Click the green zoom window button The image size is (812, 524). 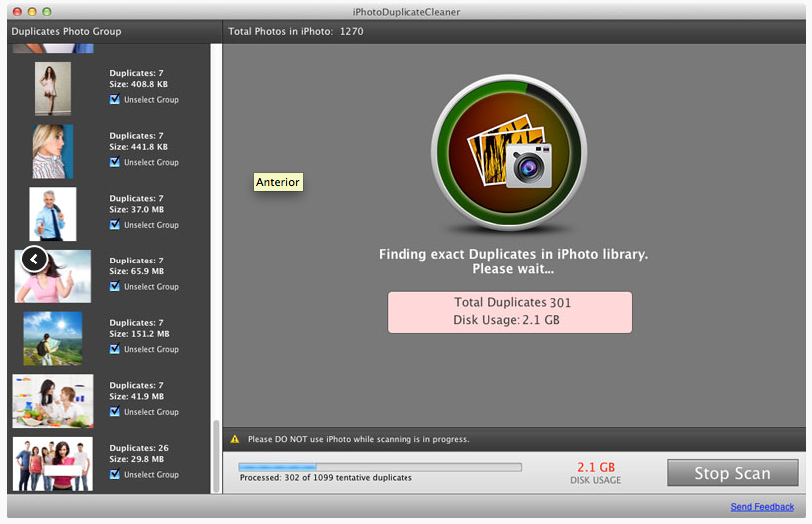(47, 11)
